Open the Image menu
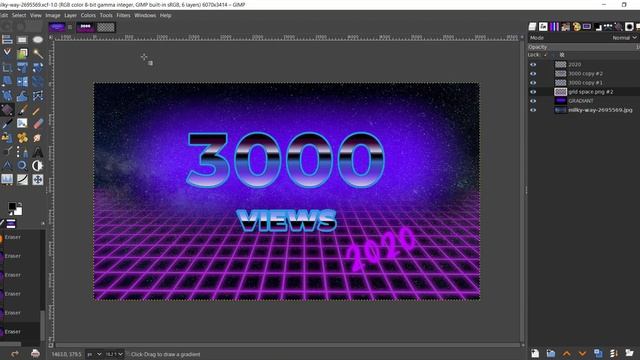Image resolution: width=640 pixels, height=360 pixels. point(53,16)
